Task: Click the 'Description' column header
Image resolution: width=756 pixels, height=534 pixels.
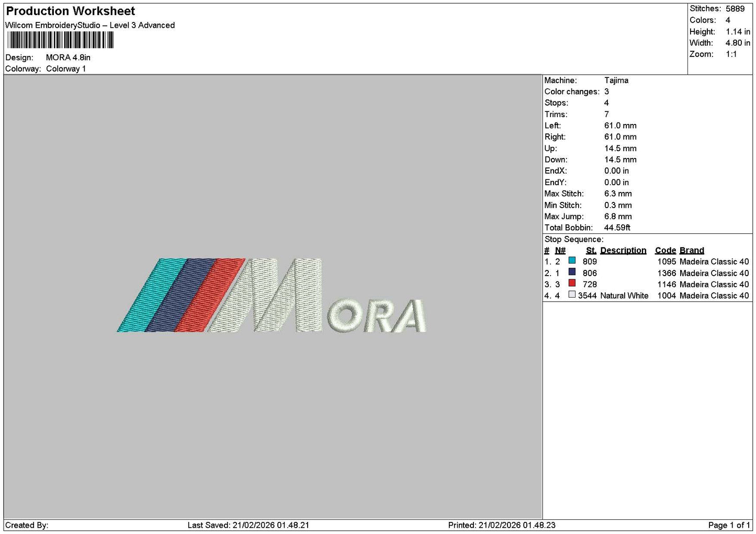Action: 623,251
